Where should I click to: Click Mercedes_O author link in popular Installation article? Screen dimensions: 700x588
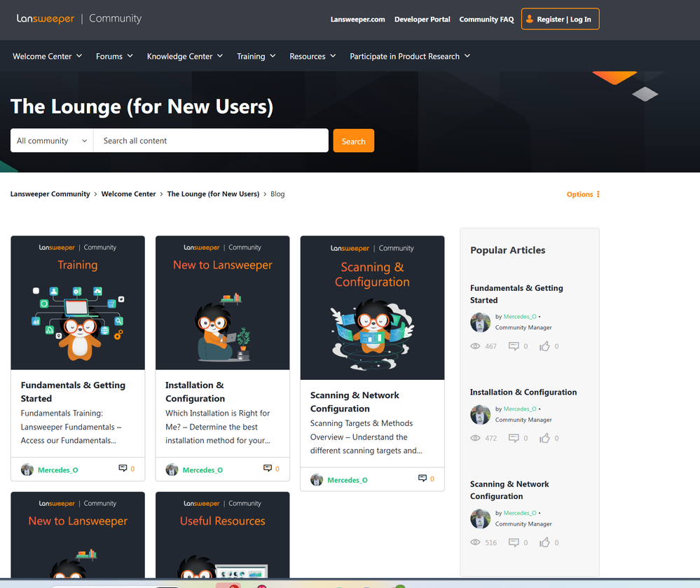[x=520, y=409]
